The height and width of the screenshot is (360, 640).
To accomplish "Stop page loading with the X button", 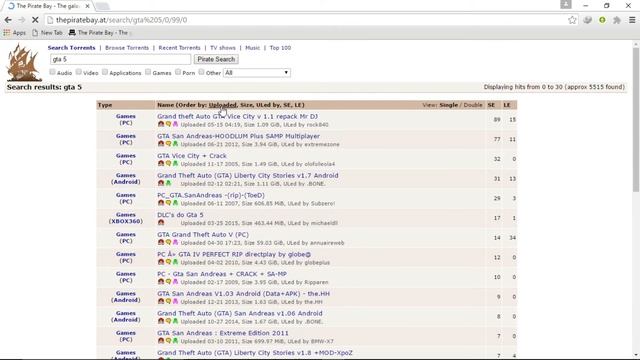I will click(35, 20).
